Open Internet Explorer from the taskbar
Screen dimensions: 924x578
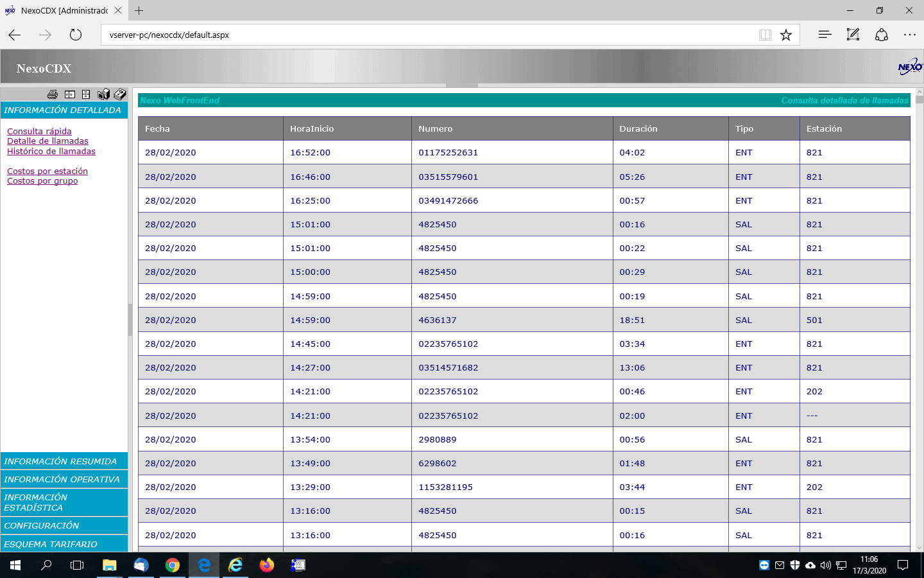235,565
